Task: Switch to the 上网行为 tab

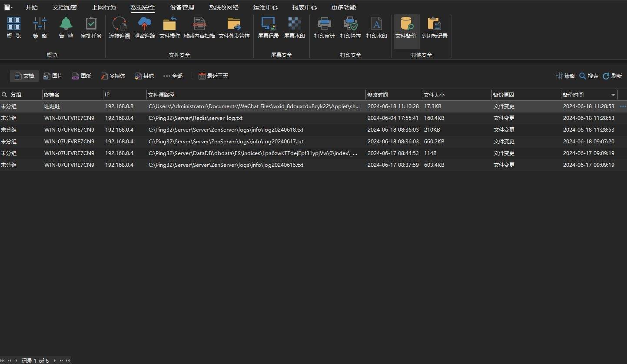Action: (x=104, y=7)
